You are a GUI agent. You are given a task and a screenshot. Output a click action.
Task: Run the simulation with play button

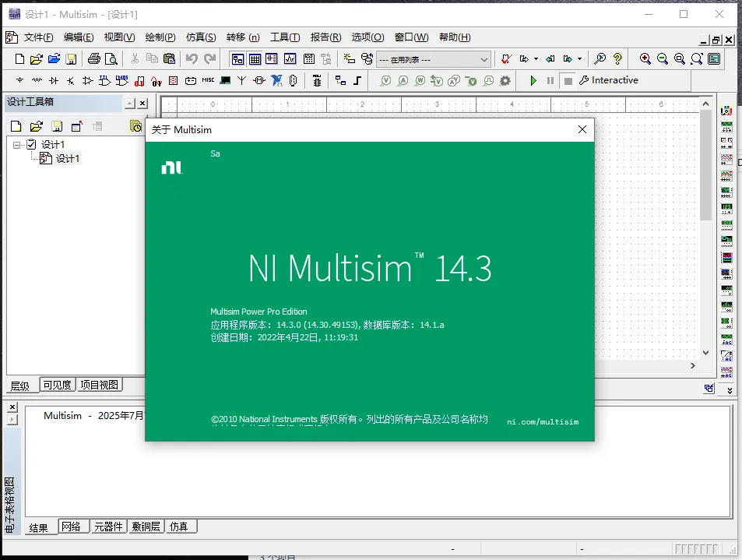click(533, 80)
